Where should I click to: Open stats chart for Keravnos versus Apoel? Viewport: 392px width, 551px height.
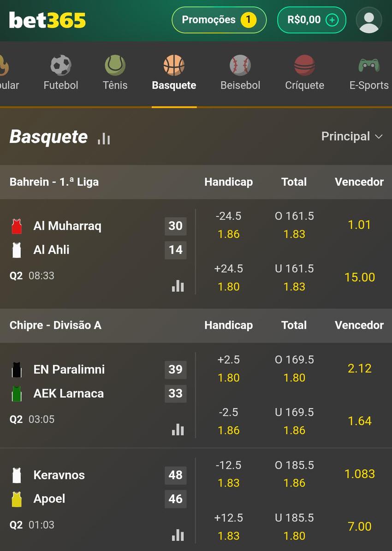pyautogui.click(x=178, y=535)
